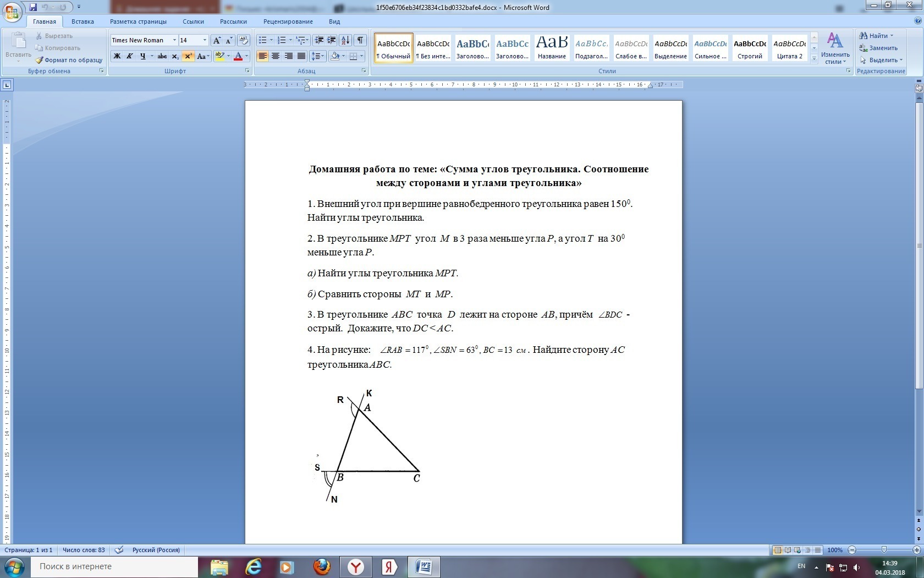Apply italic using the К icon
This screenshot has height=578, width=924.
[130, 56]
